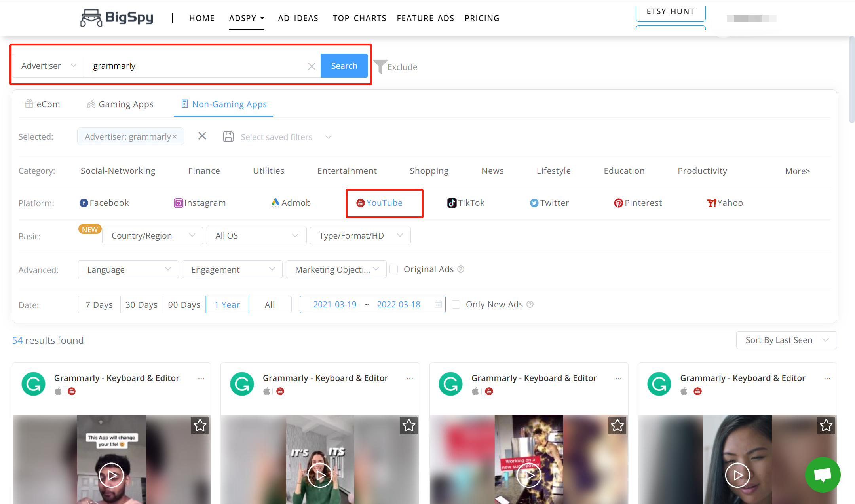Select the Pinterest platform
The image size is (855, 504).
(x=638, y=203)
